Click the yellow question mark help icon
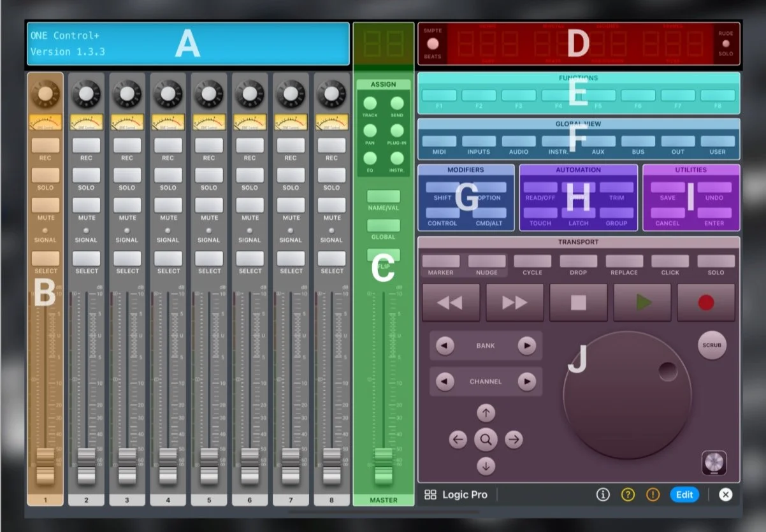Image resolution: width=766 pixels, height=532 pixels. click(628, 494)
